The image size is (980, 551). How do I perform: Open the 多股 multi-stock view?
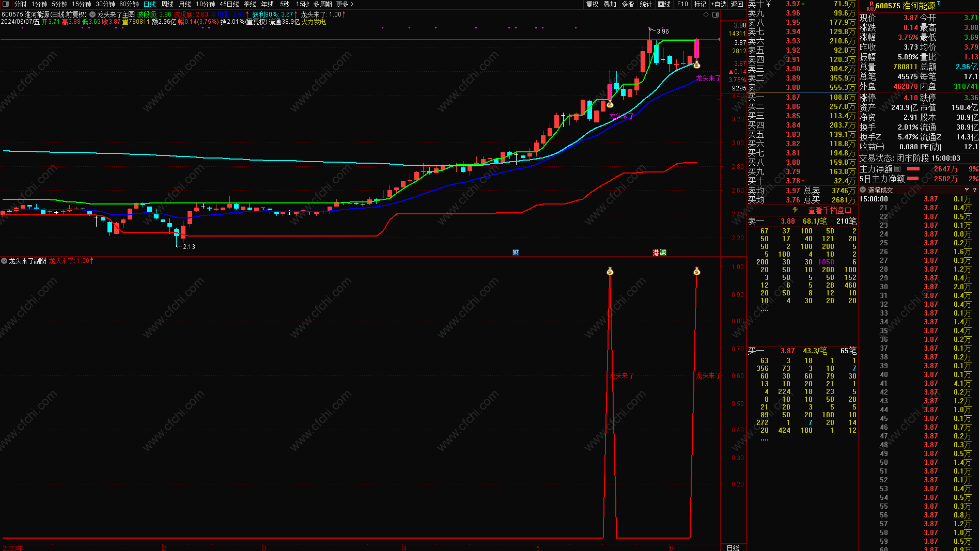(x=628, y=4)
